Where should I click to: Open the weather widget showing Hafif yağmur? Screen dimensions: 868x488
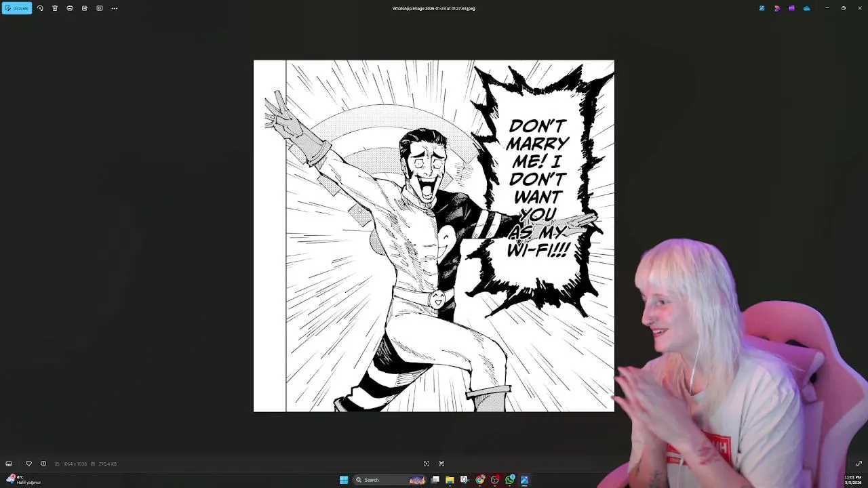(23, 480)
